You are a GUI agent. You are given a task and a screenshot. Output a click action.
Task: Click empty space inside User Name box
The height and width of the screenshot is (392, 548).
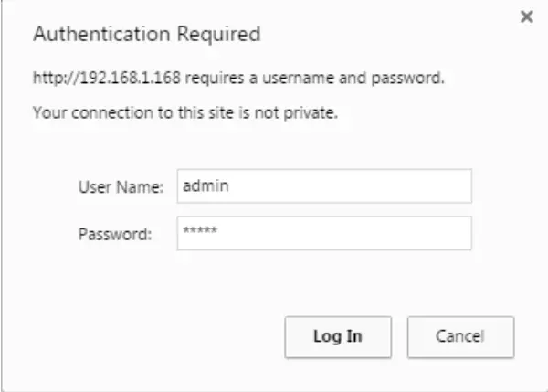point(365,186)
